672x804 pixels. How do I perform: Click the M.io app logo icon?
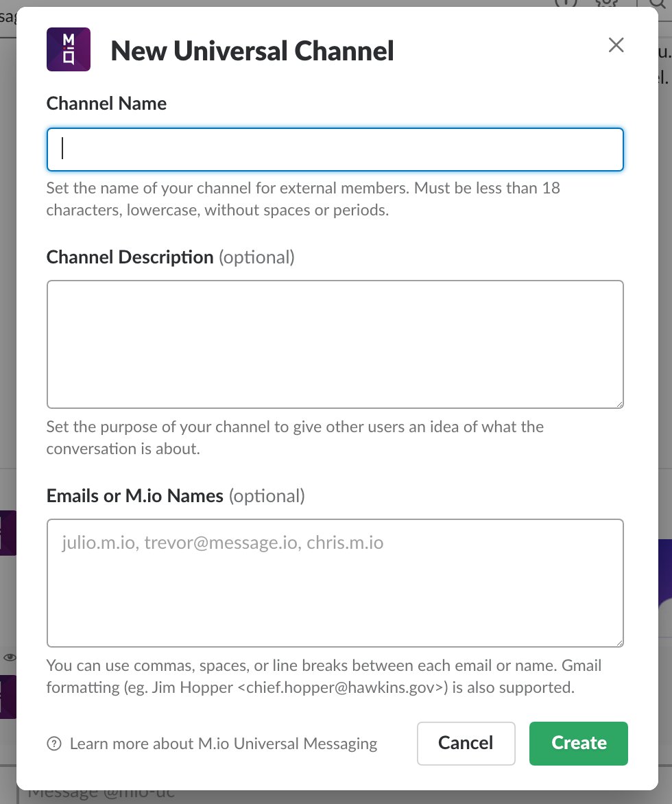[x=68, y=49]
